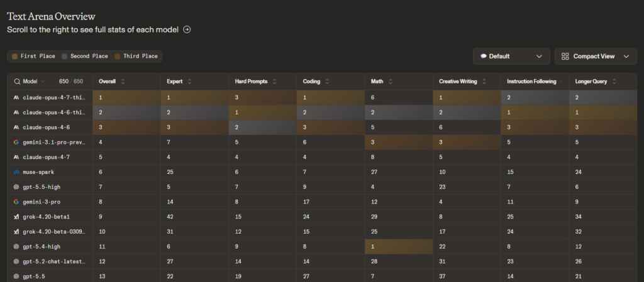Sort by Math column arrows
Viewport: 644px width, 282px height.
pyautogui.click(x=390, y=82)
